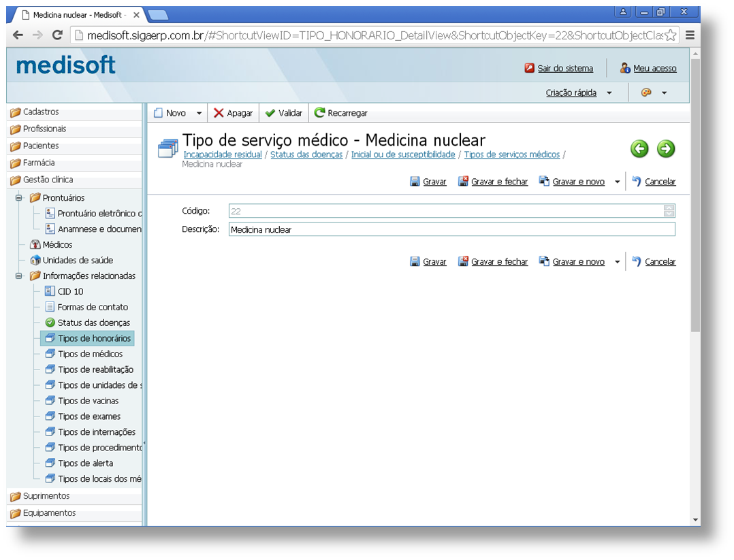Open the Novo dropdown arrow
Viewport: 734px width, 560px height.
[x=199, y=113]
